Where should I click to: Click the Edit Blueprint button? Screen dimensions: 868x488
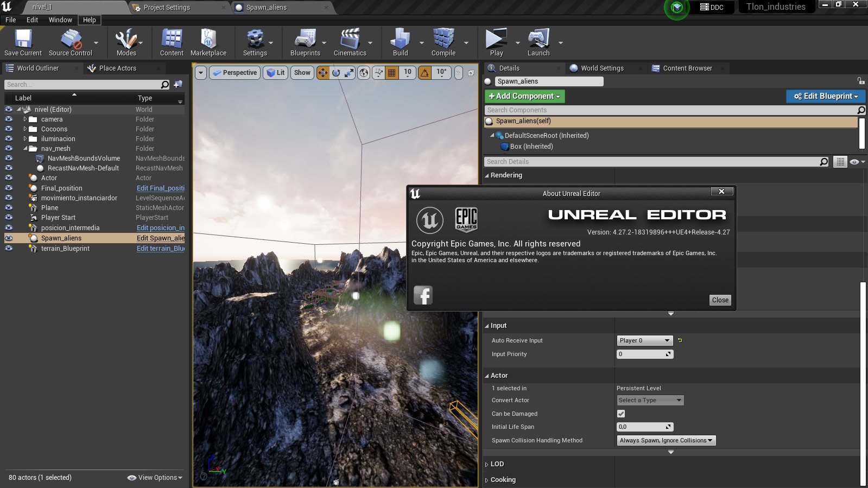(x=825, y=96)
